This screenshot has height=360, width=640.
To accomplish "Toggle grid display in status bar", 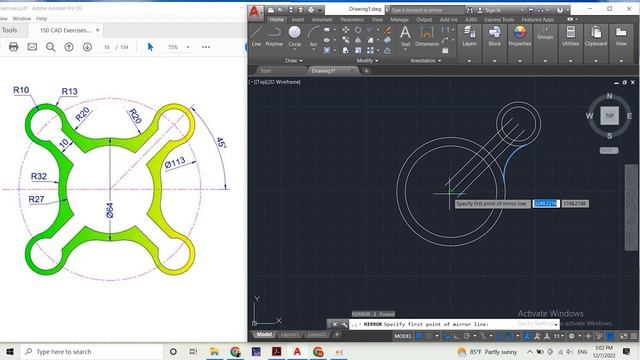I will [419, 336].
